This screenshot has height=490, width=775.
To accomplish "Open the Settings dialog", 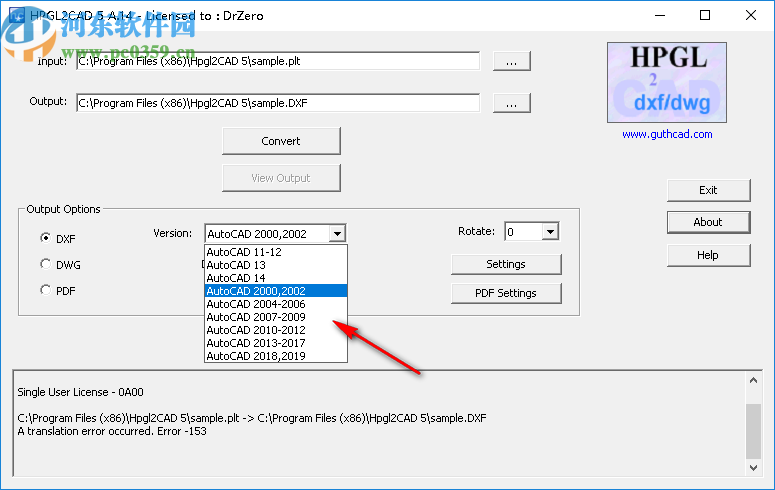I will pos(506,264).
